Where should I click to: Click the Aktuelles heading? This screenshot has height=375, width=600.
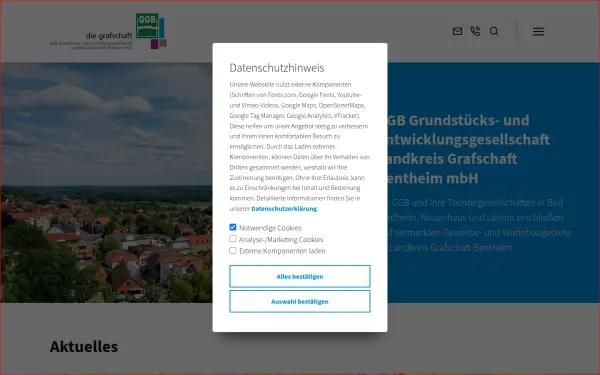pyautogui.click(x=84, y=347)
